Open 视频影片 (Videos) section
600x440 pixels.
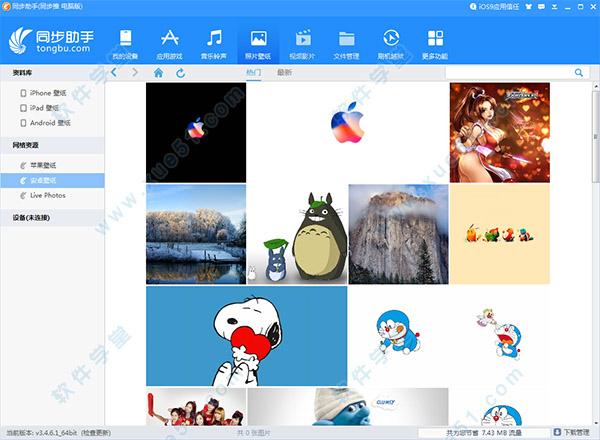302,43
